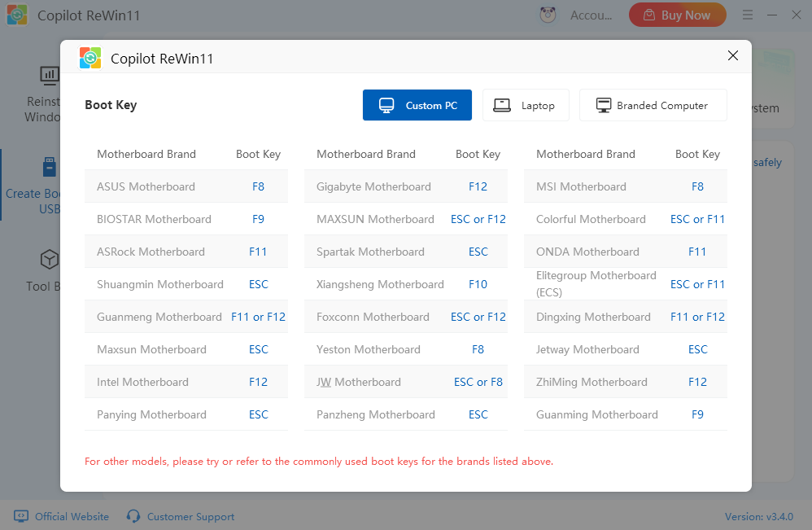Click the Official Website monitor icon

(x=20, y=516)
